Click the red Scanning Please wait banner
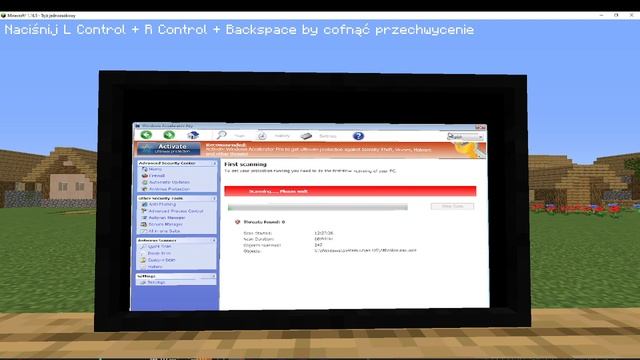 point(350,191)
